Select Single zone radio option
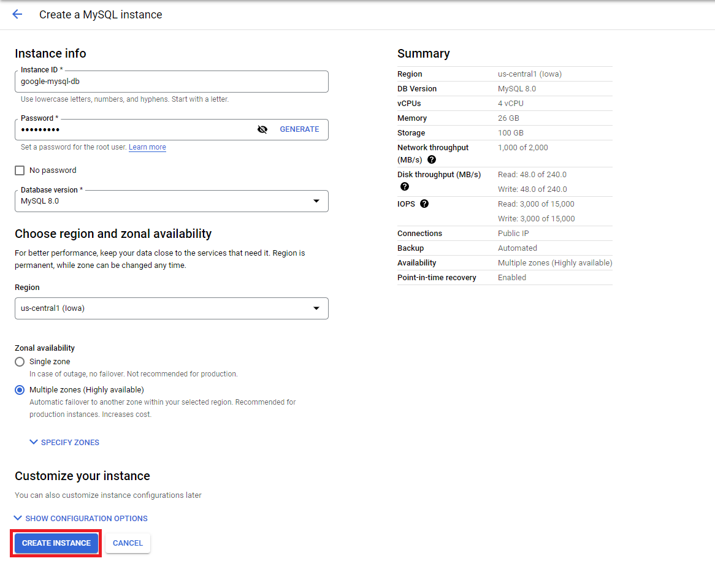Image resolution: width=715 pixels, height=588 pixels. [20, 362]
